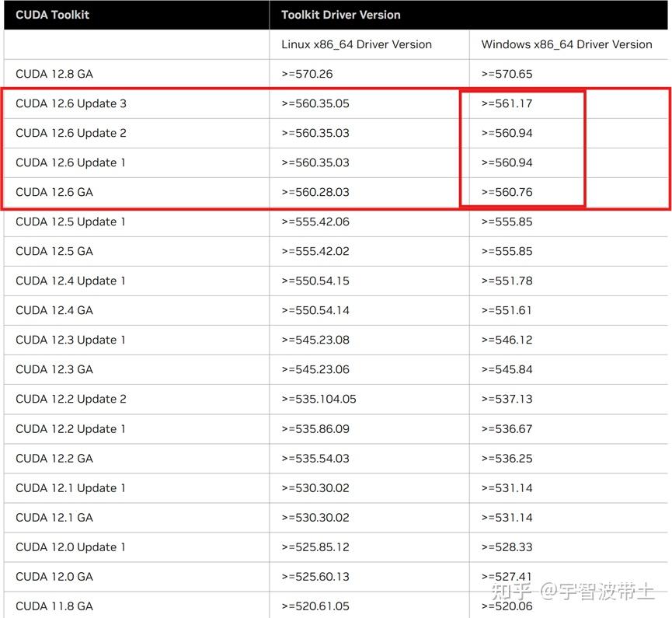Viewport: 672px width, 618px height.
Task: Click the Toolkit Driver Version header
Action: 340,15
